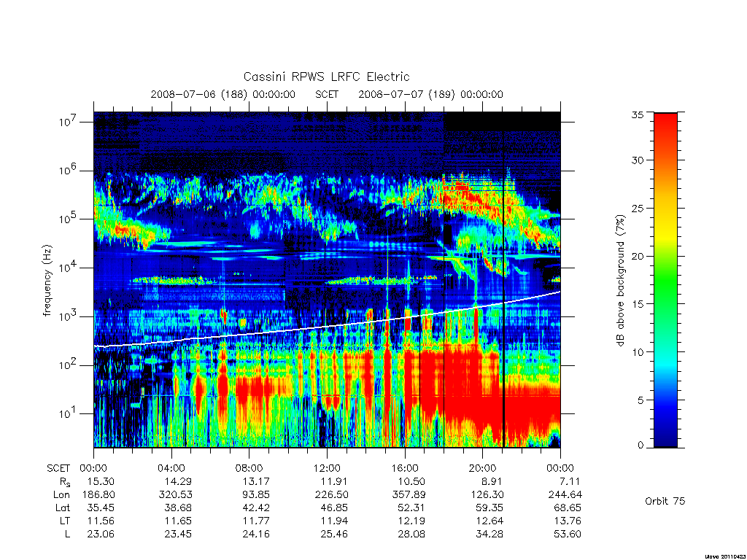This screenshot has height=560, width=747.
Task: Click the 'Lon' row label
Action: click(61, 495)
